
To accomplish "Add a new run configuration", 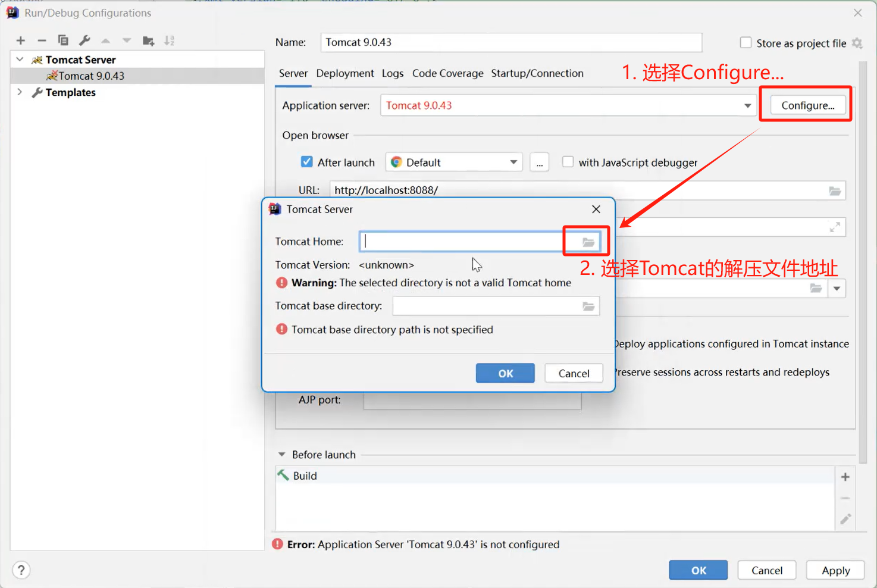I will pyautogui.click(x=21, y=40).
